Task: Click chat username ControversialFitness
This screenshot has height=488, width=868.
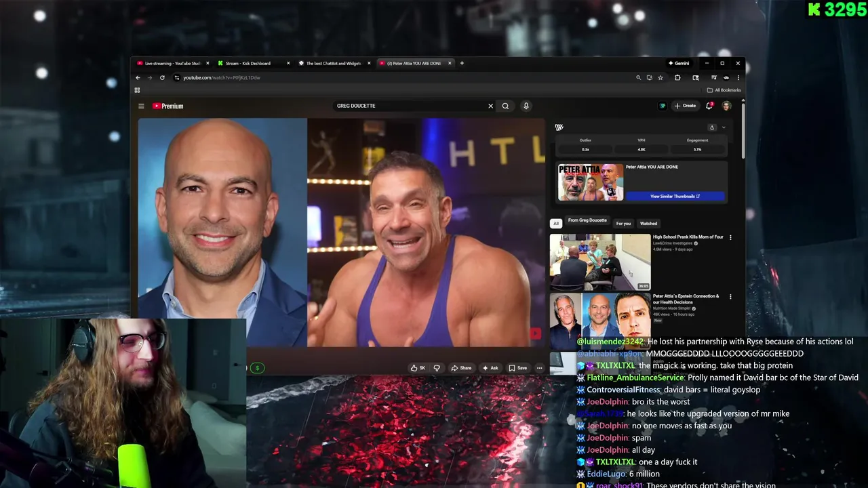Action: click(x=623, y=390)
